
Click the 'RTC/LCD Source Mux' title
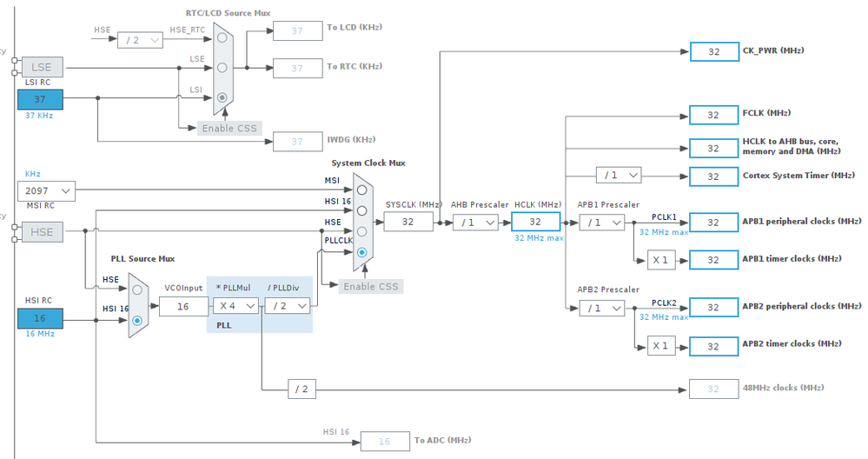[228, 13]
